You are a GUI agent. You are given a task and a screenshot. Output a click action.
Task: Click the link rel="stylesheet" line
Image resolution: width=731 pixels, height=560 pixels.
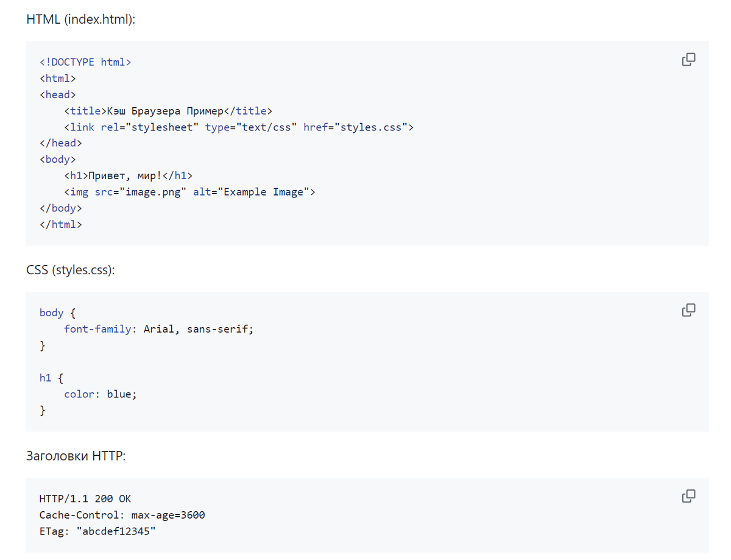click(239, 127)
